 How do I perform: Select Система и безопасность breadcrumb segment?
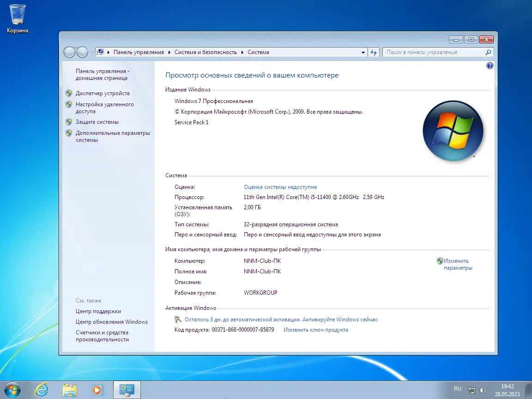[x=206, y=52]
